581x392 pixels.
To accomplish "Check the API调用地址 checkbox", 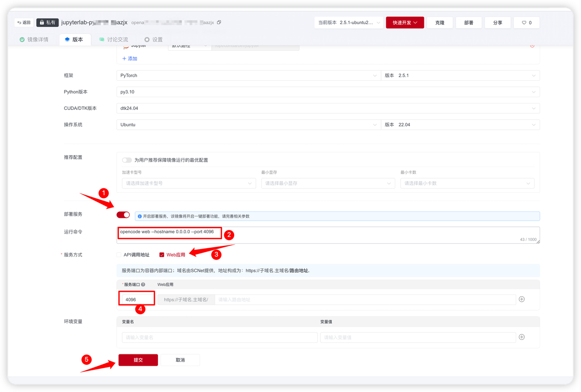I will click(x=119, y=255).
